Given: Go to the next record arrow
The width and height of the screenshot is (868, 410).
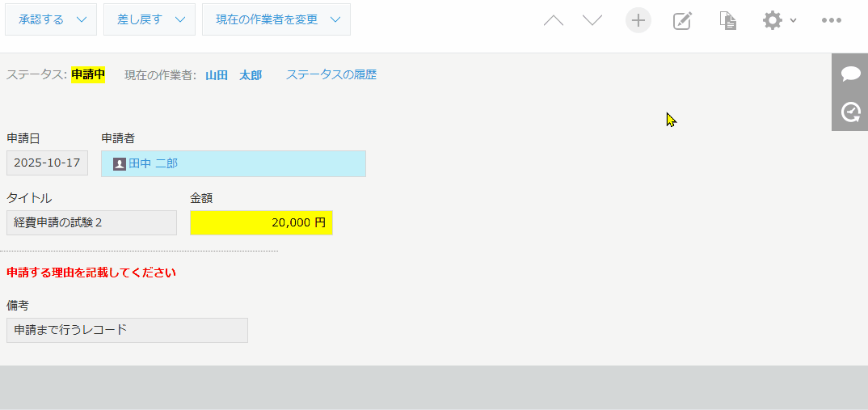Looking at the screenshot, I should tap(592, 20).
